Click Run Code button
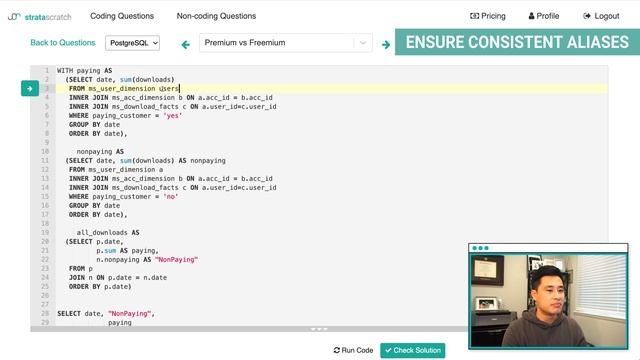Screen dimensions: 640x360 [x=353, y=350]
